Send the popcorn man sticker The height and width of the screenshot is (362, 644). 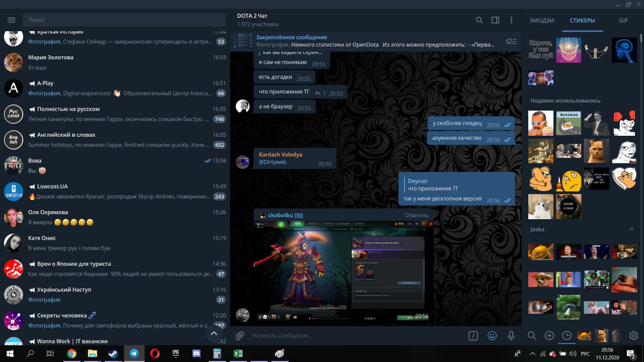(541, 123)
